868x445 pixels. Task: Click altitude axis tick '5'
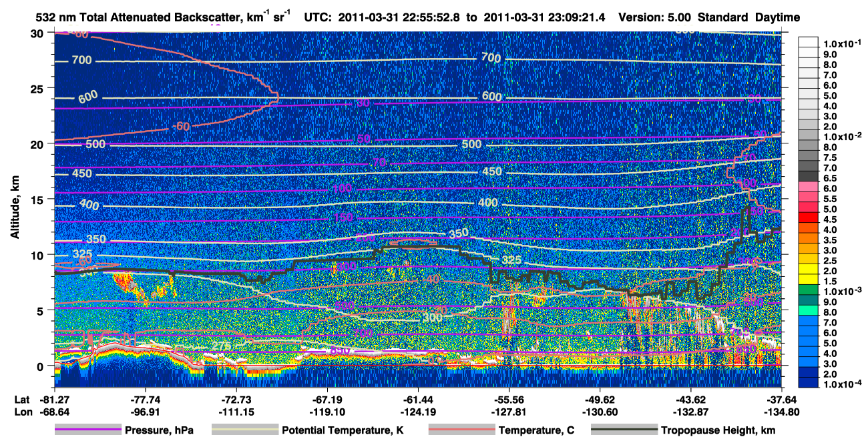[x=41, y=310]
